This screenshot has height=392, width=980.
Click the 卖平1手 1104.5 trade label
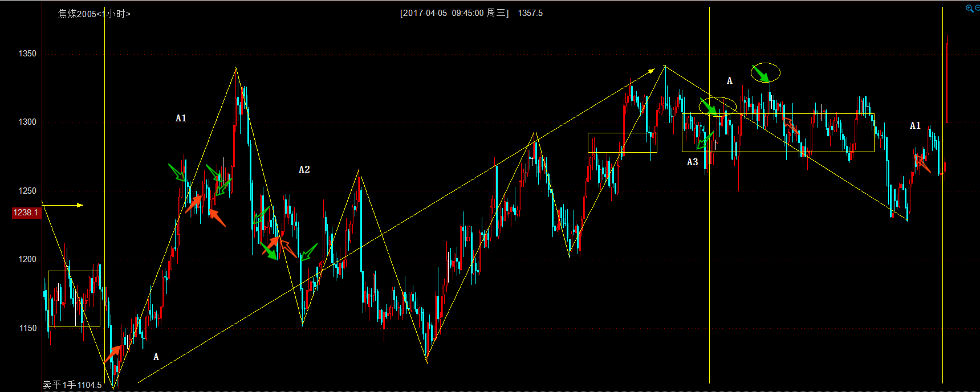72,385
